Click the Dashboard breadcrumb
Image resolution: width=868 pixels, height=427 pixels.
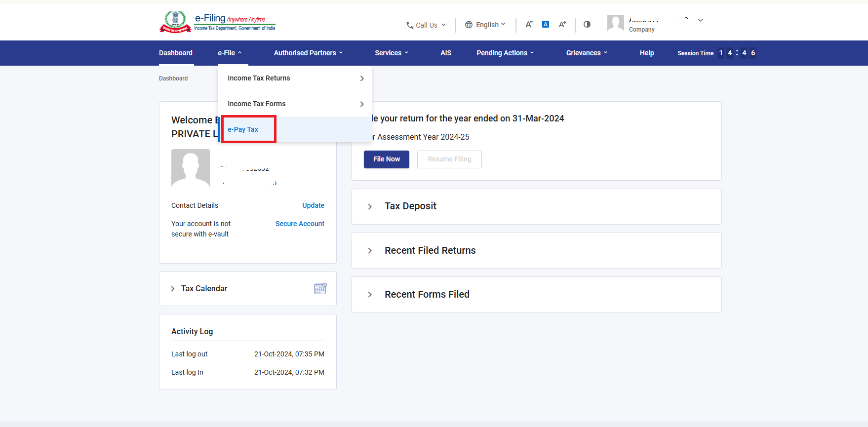click(x=173, y=78)
